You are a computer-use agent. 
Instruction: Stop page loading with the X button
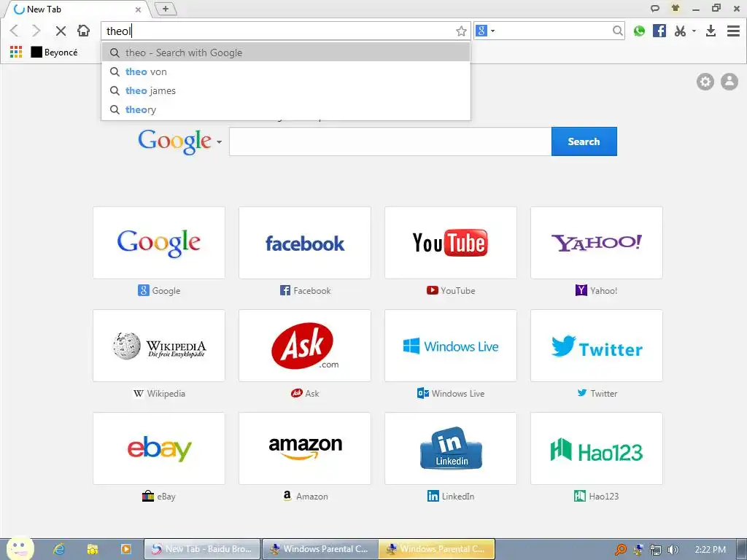point(61,31)
